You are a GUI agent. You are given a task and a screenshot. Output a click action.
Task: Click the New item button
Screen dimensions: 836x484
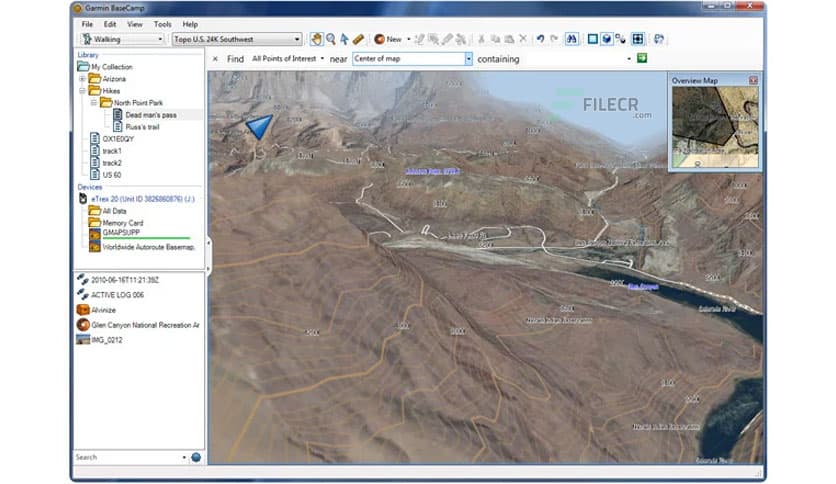click(388, 39)
